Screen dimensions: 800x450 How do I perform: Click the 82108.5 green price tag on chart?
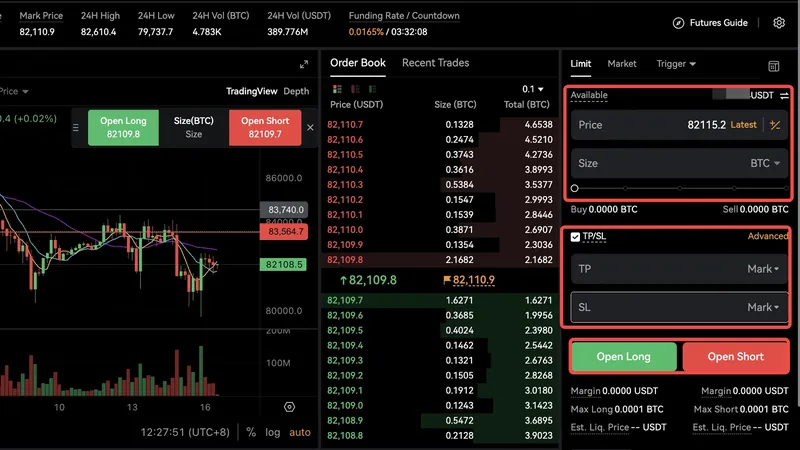[x=283, y=264]
